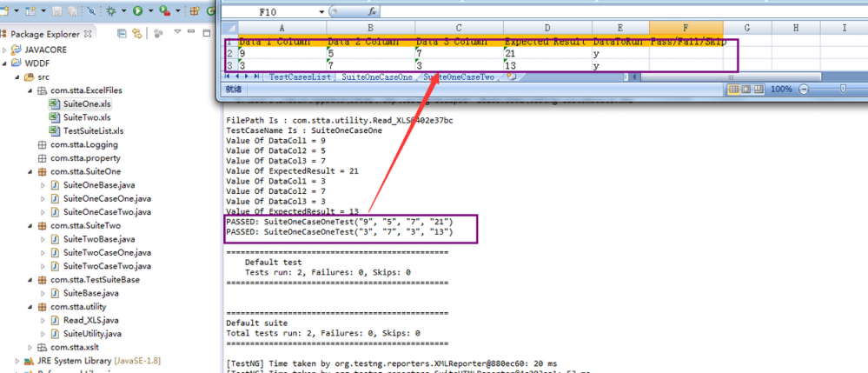Click the New Java Package icon
This screenshot has height=373, width=868.
coord(195,10)
